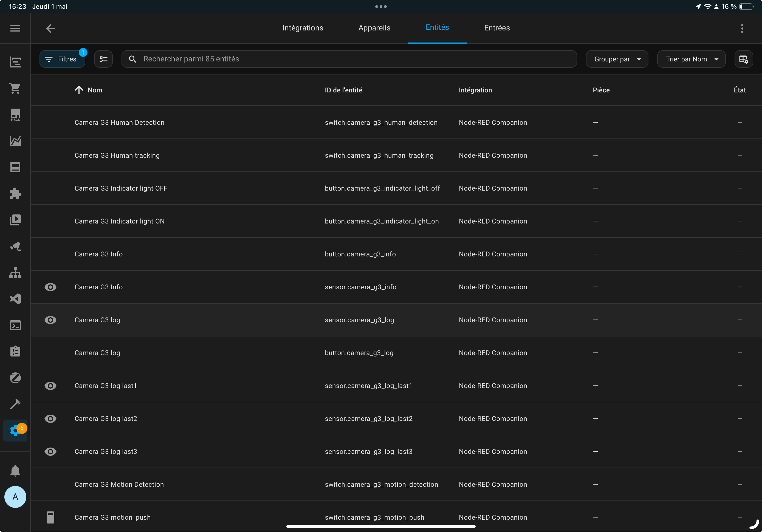Image resolution: width=762 pixels, height=532 pixels.
Task: Open the shopping cart sidebar icon
Action: pyautogui.click(x=15, y=88)
